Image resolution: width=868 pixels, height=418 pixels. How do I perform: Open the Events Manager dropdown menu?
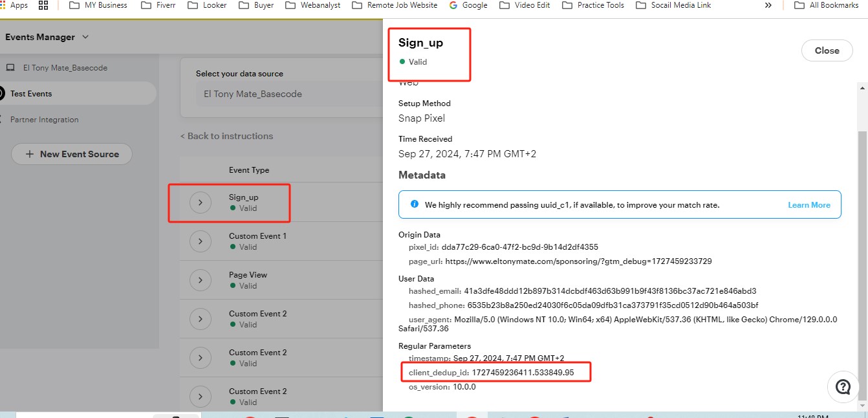47,37
